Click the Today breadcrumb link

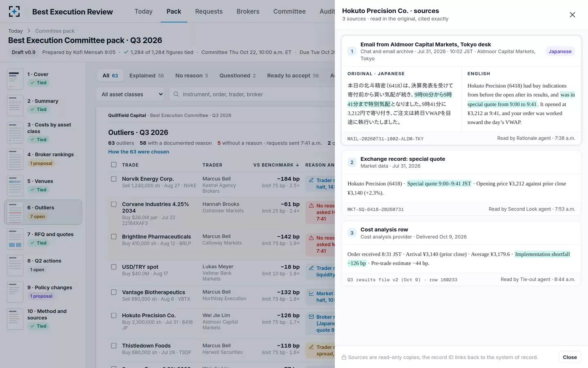coord(16,31)
